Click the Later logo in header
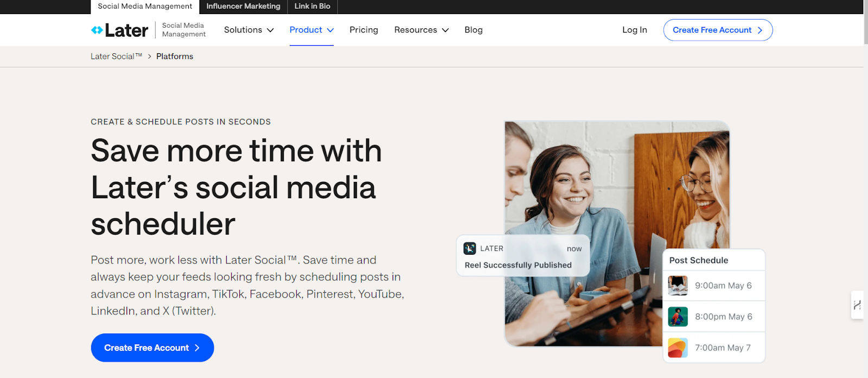The image size is (868, 378). [x=119, y=30]
